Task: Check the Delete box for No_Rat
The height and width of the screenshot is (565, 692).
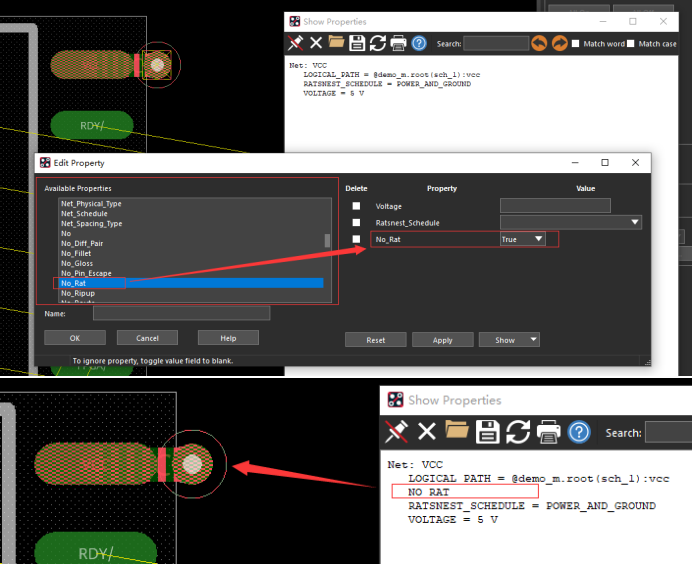Action: (x=356, y=239)
